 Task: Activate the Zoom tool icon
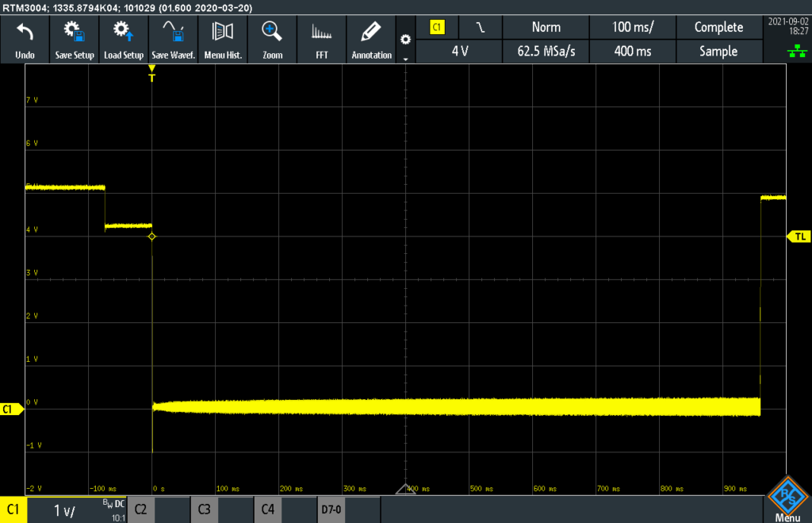pos(273,40)
